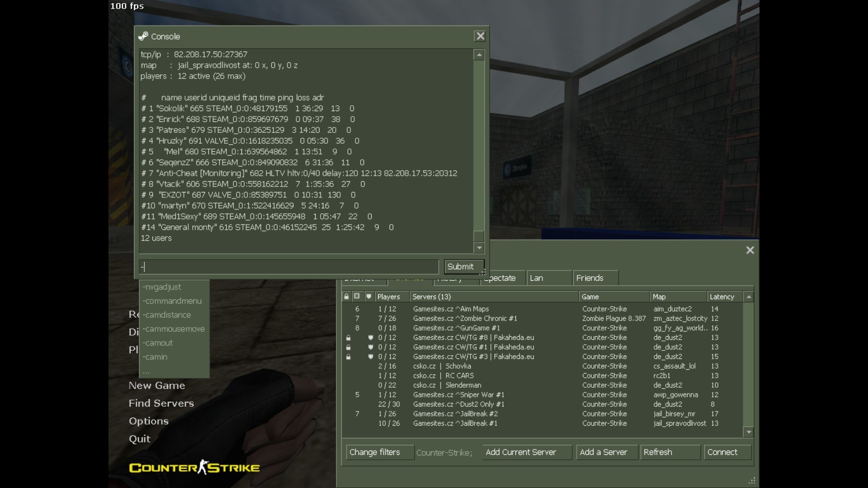Open Options from main menu
The image size is (868, 488).
149,421
